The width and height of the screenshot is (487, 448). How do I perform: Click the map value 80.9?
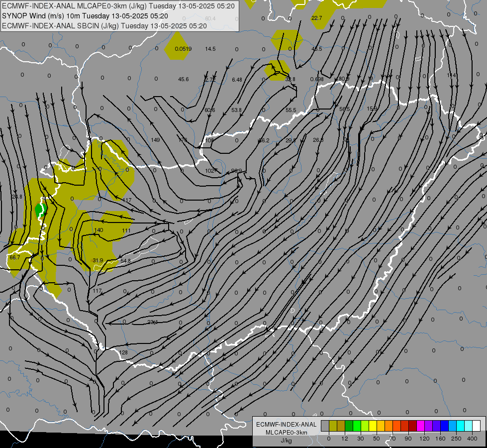[344, 79]
